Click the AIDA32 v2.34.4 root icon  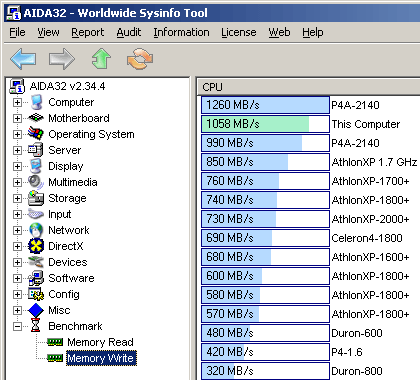(x=17, y=86)
